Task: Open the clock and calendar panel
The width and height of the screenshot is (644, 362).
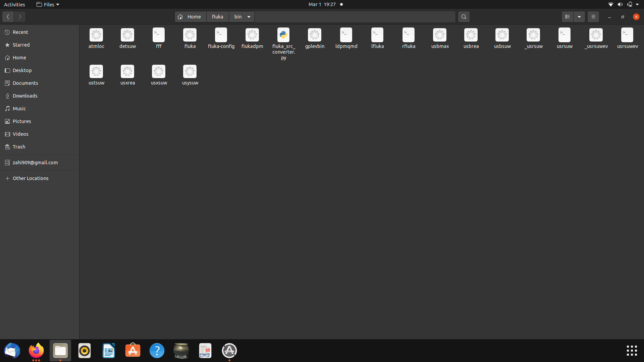Action: pos(322,4)
